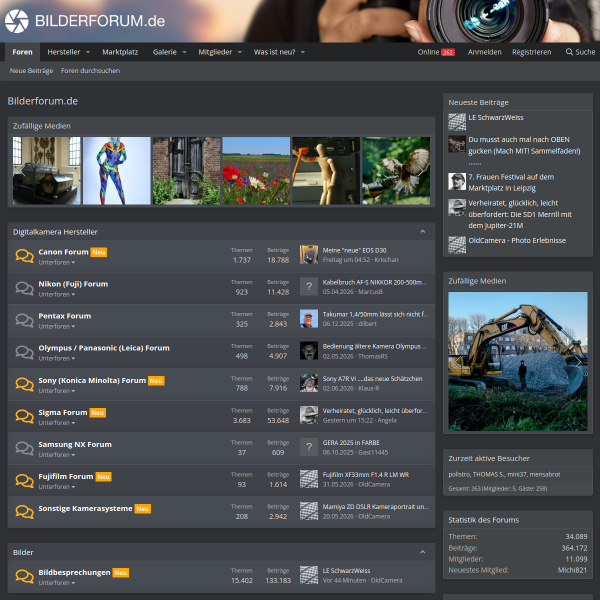Open the wooden mannequin thumbnail
Viewport: 600px width, 600px height.
click(x=326, y=171)
